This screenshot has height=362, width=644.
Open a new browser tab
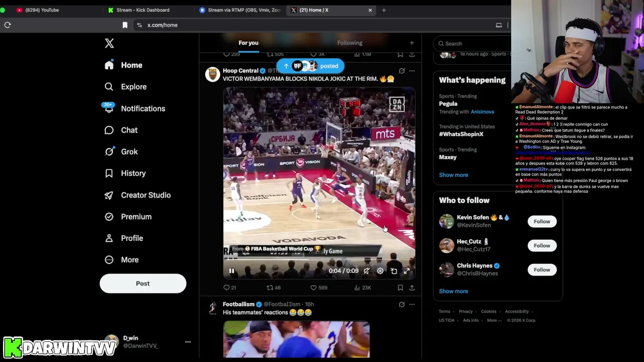pos(384,10)
